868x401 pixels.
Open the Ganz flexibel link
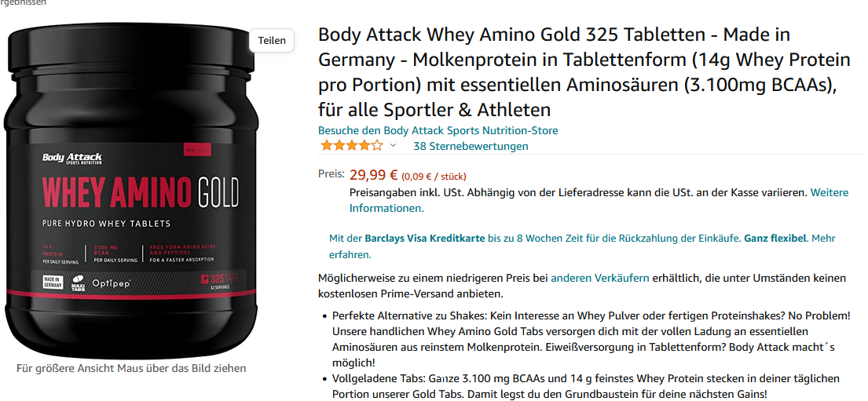(x=775, y=239)
